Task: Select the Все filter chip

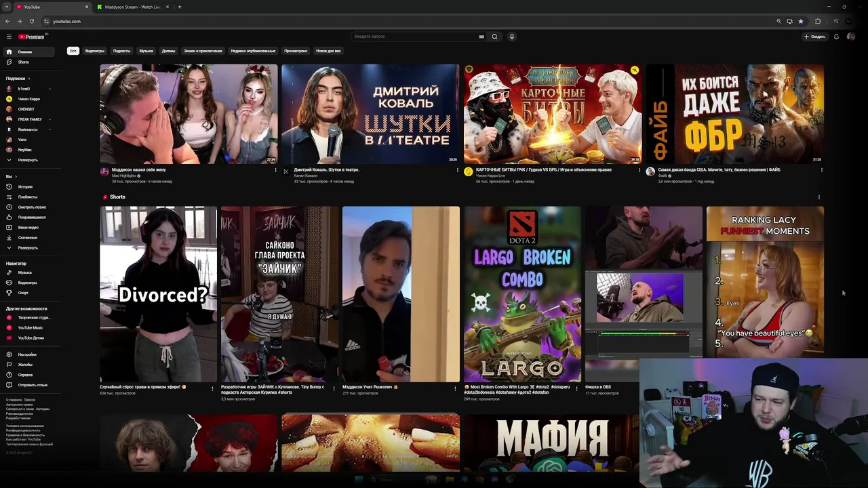Action: (x=73, y=51)
